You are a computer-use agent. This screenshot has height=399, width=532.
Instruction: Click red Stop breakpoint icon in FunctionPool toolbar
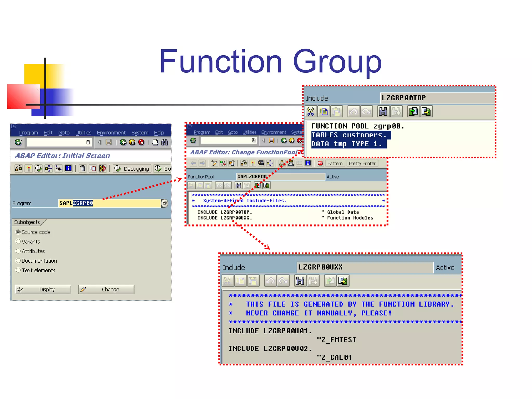320,163
